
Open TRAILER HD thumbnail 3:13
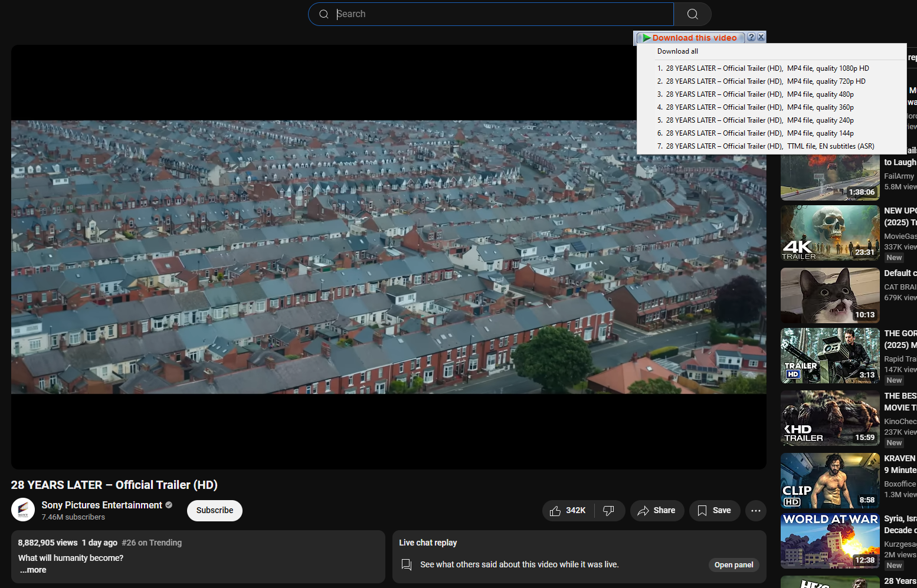(830, 356)
